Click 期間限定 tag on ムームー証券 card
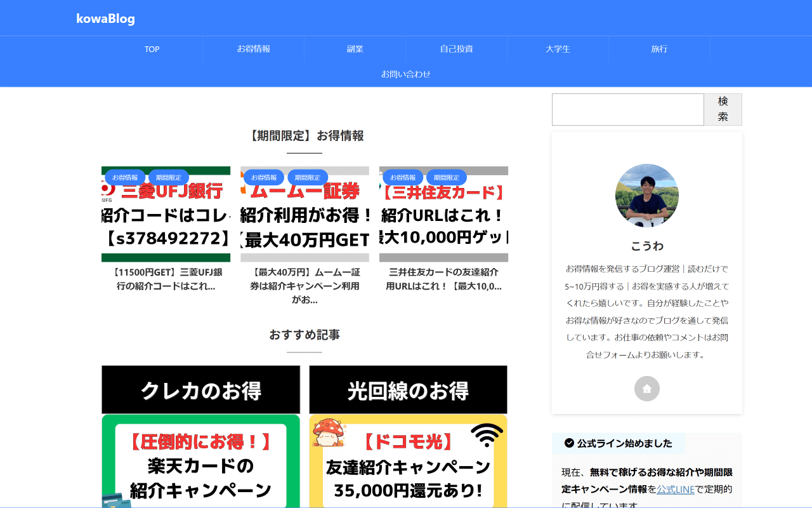The width and height of the screenshot is (812, 508). pos(308,178)
